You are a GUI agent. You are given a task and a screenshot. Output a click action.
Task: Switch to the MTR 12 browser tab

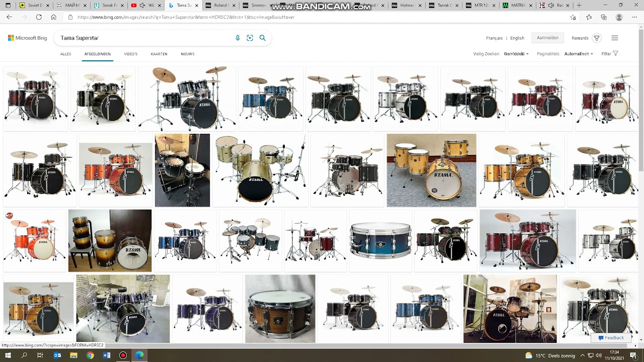(481, 5)
